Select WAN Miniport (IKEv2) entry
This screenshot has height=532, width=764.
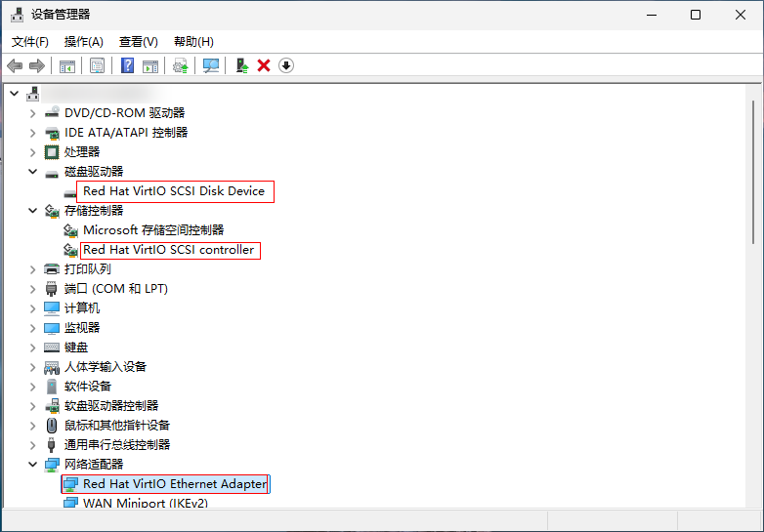point(146,503)
